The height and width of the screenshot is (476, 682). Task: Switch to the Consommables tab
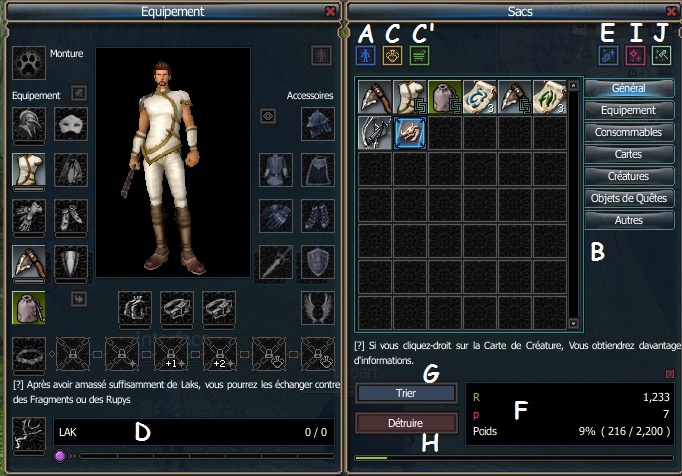tap(629, 132)
